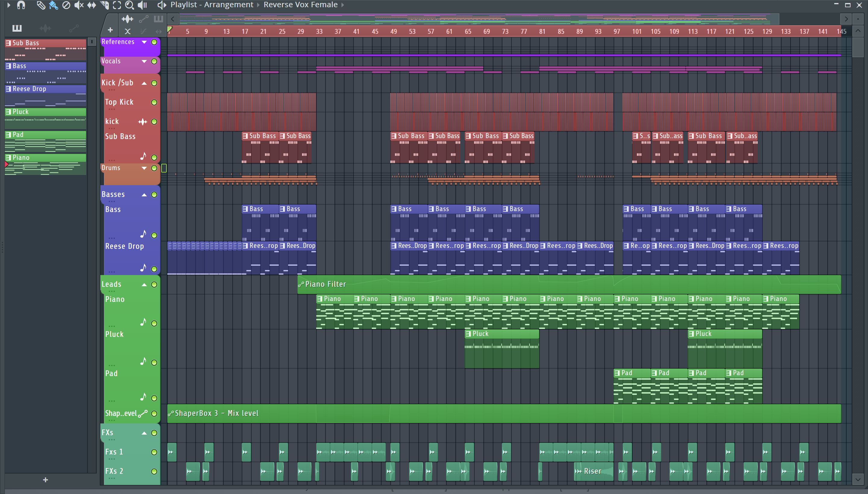Mute the Sub Bass track

click(x=154, y=157)
